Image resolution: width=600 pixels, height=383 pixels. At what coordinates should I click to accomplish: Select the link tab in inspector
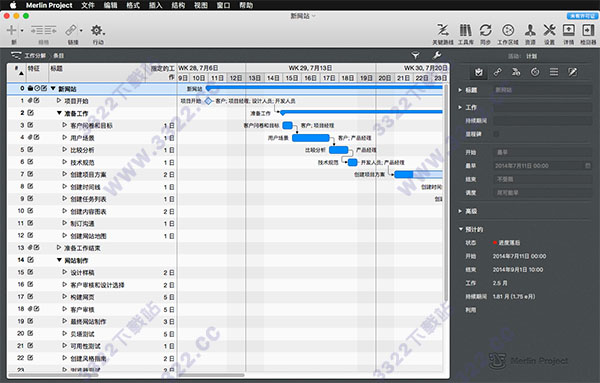pyautogui.click(x=497, y=72)
